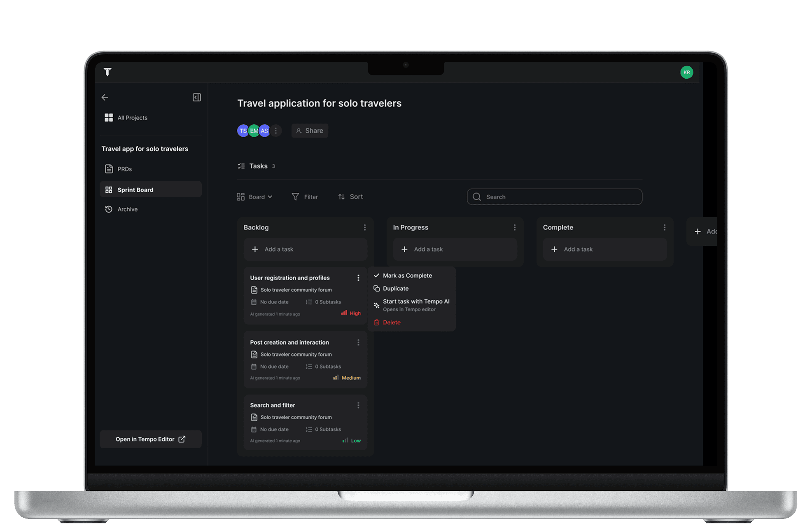
Task: Select Mark as Complete
Action: point(407,276)
